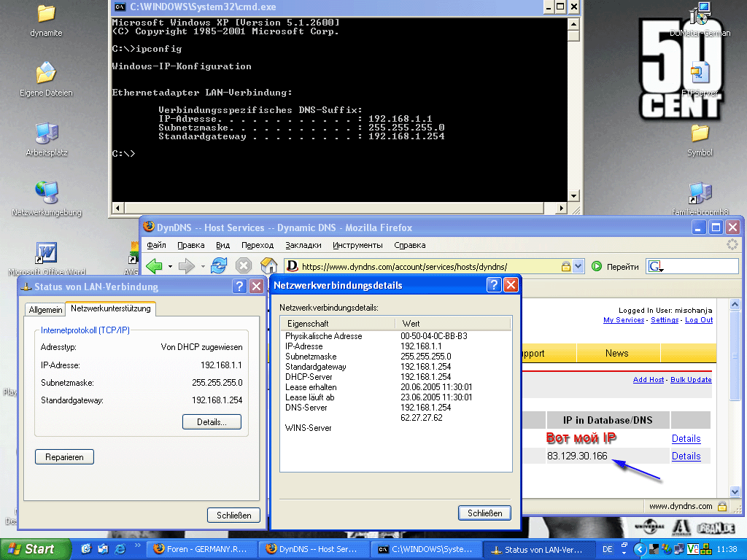The height and width of the screenshot is (560, 747).
Task: Click Firefox page scrollbar down arrow
Action: [735, 492]
